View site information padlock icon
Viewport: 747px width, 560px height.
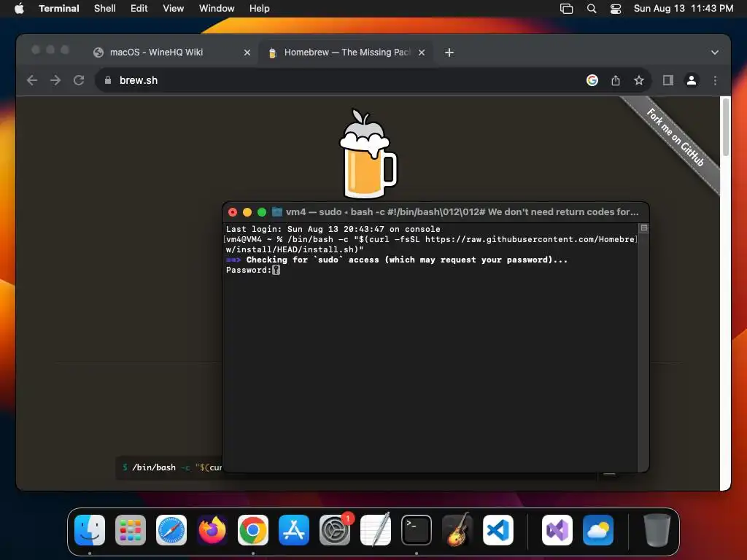click(108, 80)
